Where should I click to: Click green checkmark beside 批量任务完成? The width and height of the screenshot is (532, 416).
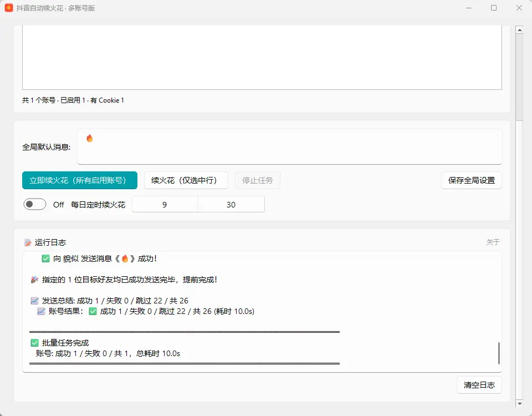tap(34, 343)
